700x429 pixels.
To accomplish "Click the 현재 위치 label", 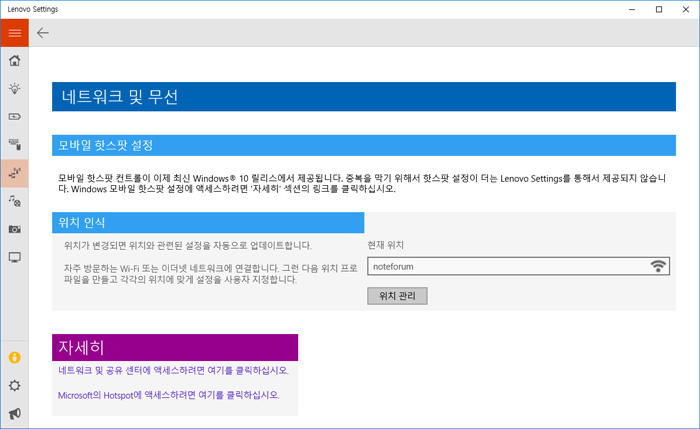I will point(386,245).
